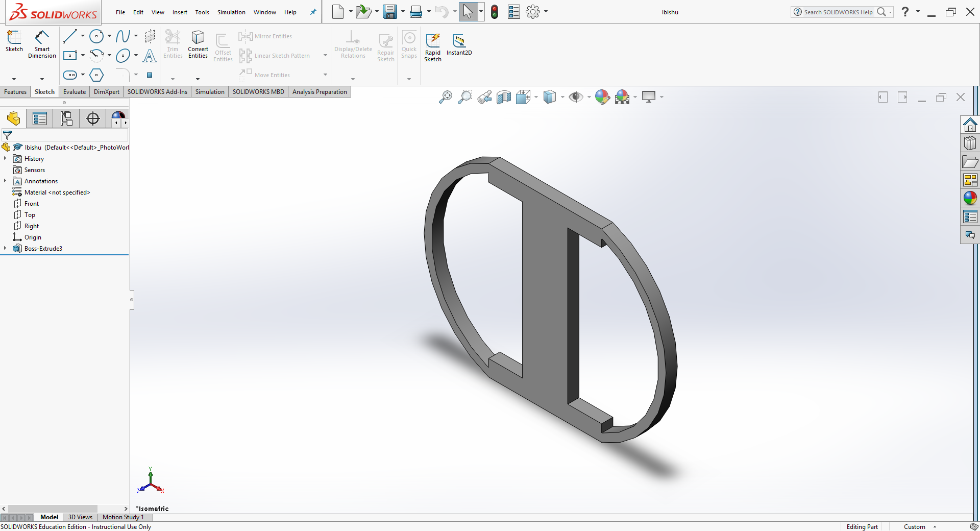Click the Zoom to Area icon
The width and height of the screenshot is (980, 531).
click(x=465, y=97)
